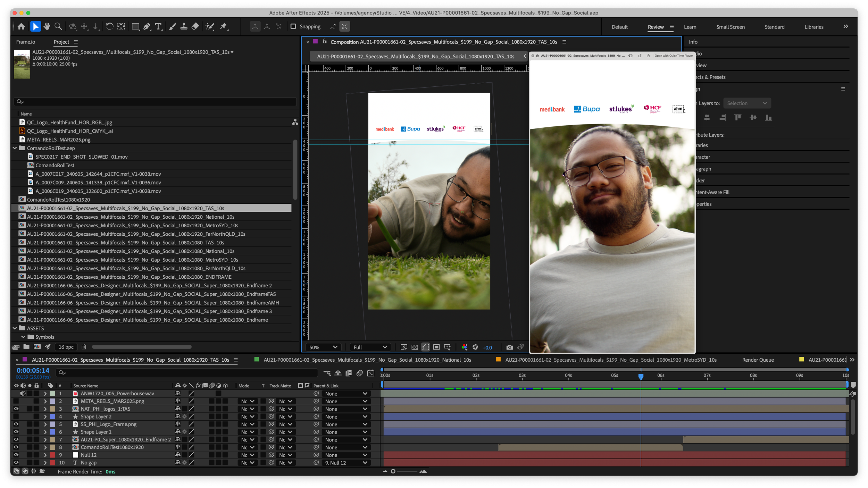Click the Take Snapshot camera icon
The image size is (868, 488).
tap(509, 347)
